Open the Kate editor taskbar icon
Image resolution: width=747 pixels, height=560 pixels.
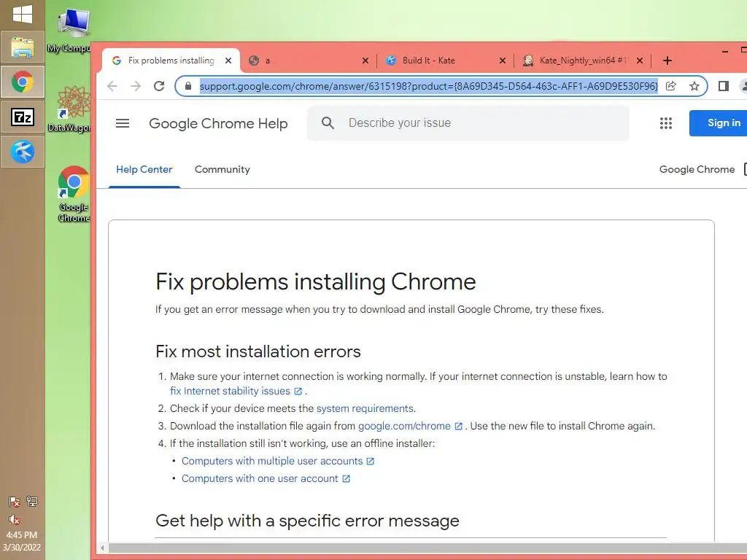click(23, 152)
